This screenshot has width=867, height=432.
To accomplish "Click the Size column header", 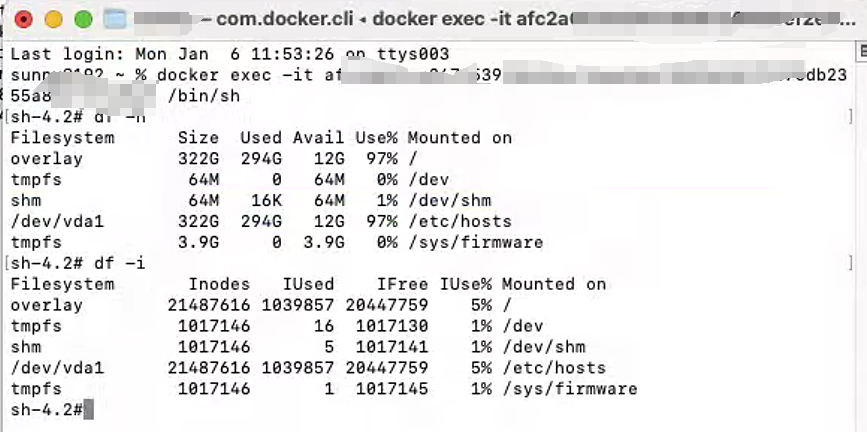I will pos(198,138).
